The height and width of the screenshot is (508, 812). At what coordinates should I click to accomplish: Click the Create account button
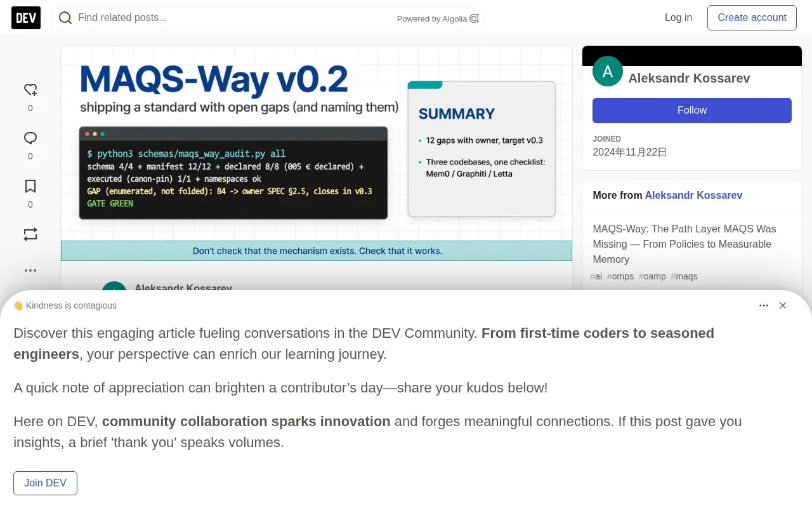coord(752,18)
